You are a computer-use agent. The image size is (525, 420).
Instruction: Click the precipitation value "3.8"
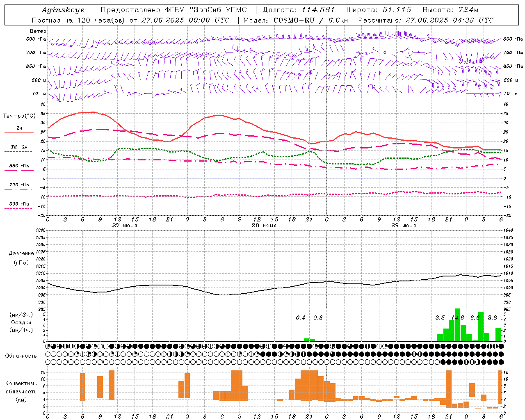click(493, 318)
